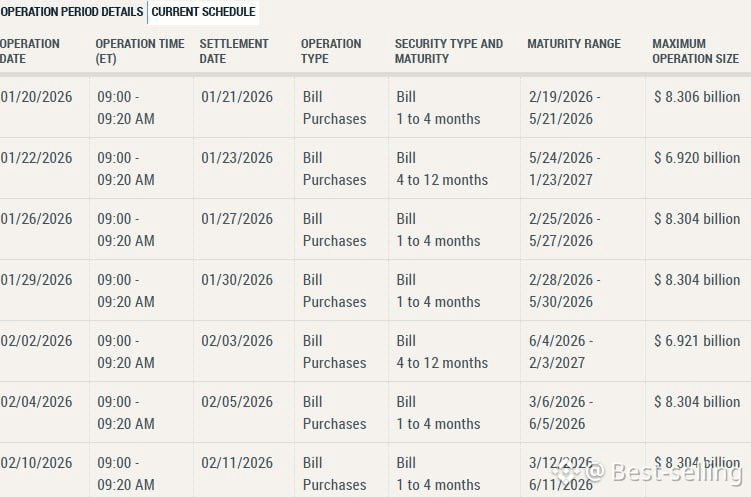Select the 01/20/2026 operation date cell
This screenshot has width=751, height=497.
36,97
